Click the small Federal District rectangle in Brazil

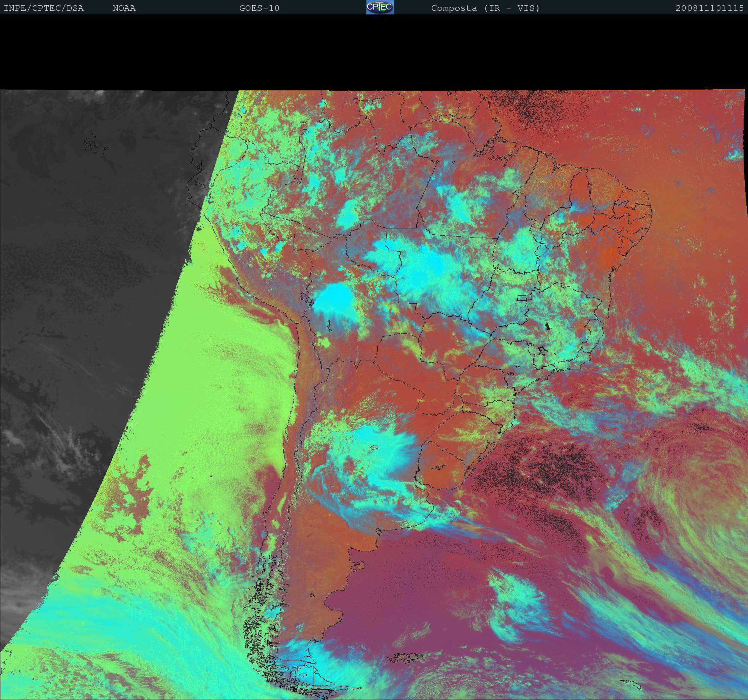(x=522, y=298)
